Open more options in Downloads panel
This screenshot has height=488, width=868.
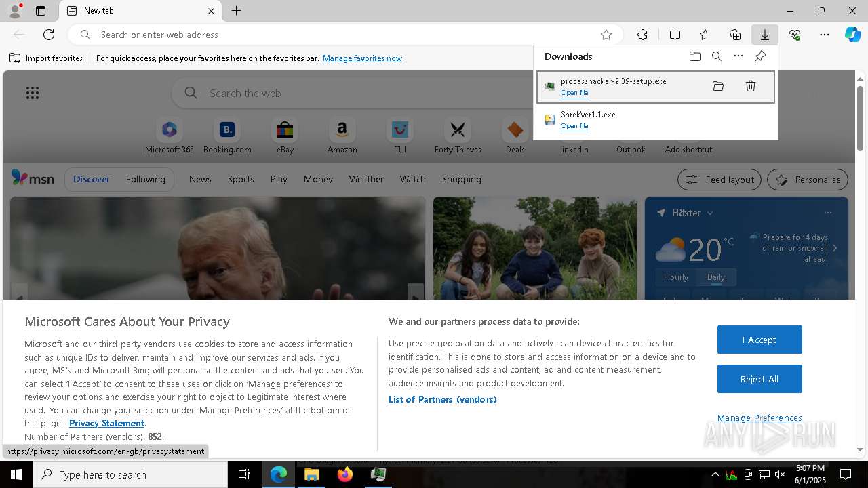pyautogui.click(x=738, y=56)
